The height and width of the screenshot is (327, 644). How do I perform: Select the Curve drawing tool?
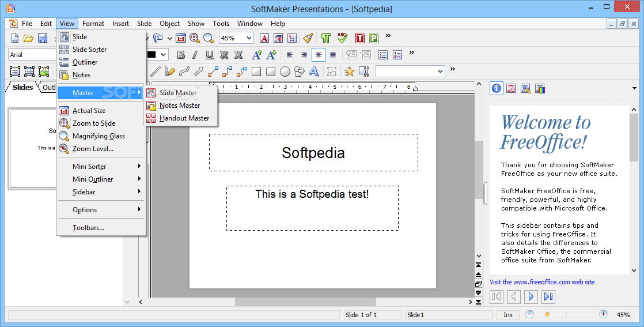(184, 72)
